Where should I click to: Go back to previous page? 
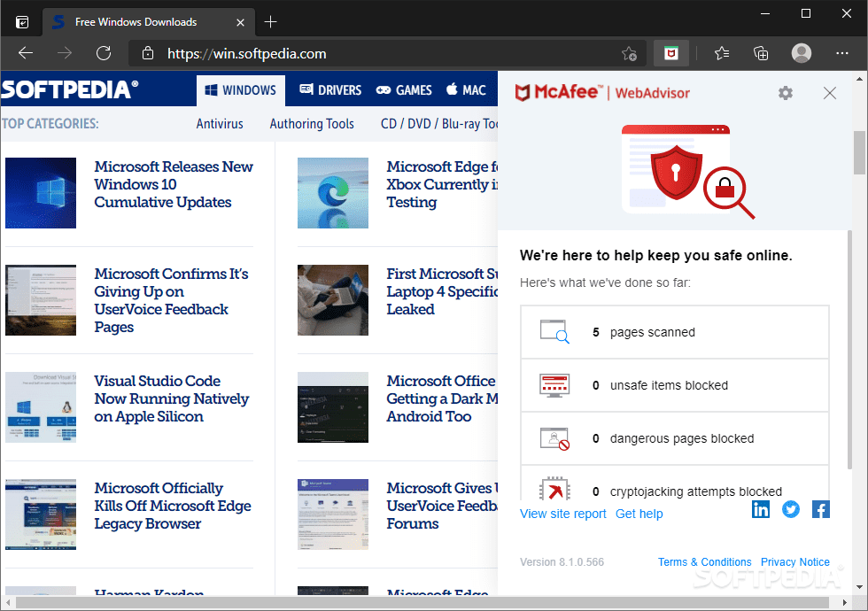click(x=26, y=53)
